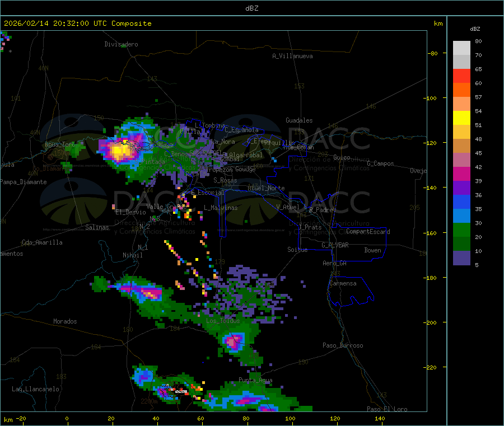Click the S_Rosas label

tap(225, 180)
